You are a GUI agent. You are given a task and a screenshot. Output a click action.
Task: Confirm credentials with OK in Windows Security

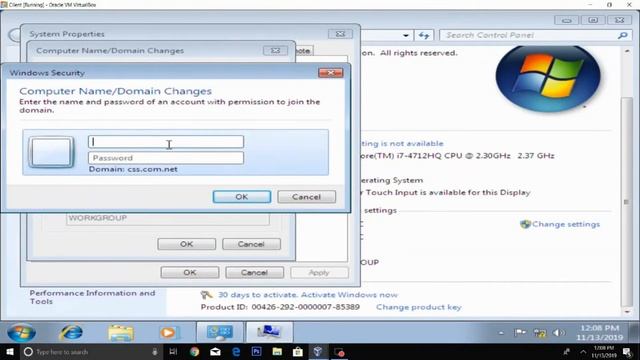pyautogui.click(x=242, y=197)
